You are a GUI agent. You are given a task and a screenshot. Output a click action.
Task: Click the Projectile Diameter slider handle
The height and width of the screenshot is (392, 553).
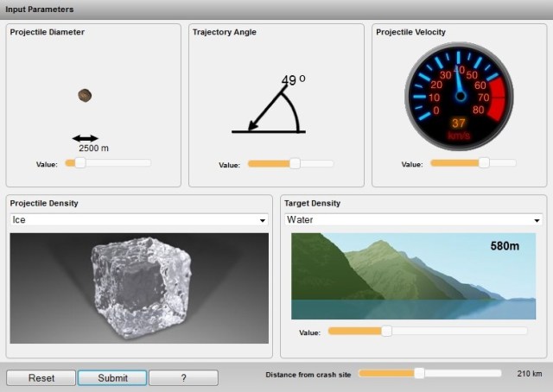click(80, 162)
